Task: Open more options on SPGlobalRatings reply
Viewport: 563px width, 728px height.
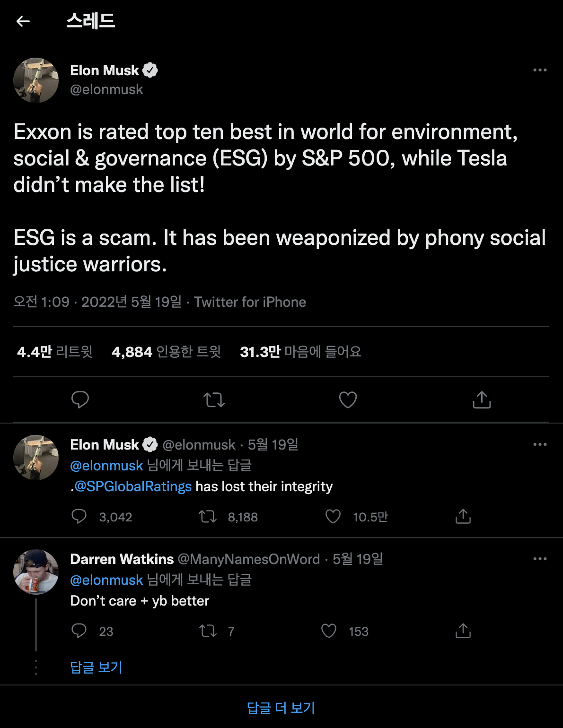Action: (540, 444)
